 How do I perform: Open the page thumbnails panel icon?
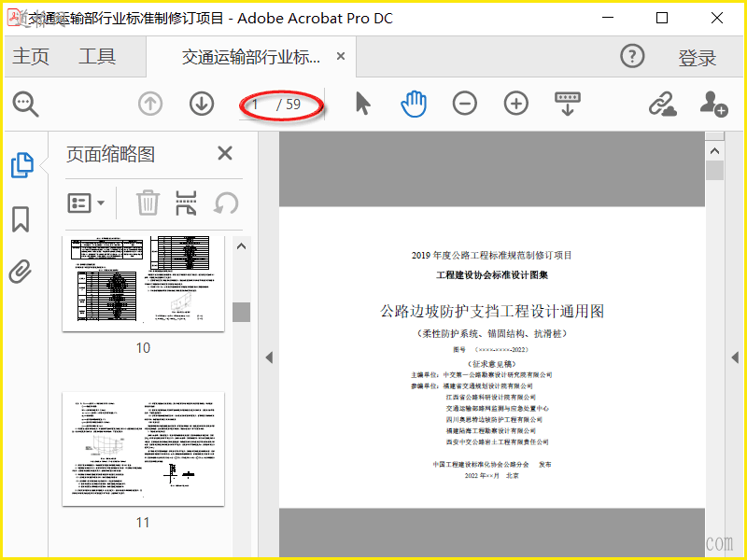point(21,165)
